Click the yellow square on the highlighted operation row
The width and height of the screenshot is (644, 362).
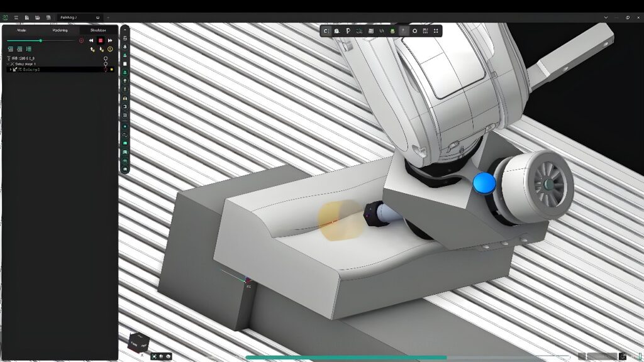point(112,70)
